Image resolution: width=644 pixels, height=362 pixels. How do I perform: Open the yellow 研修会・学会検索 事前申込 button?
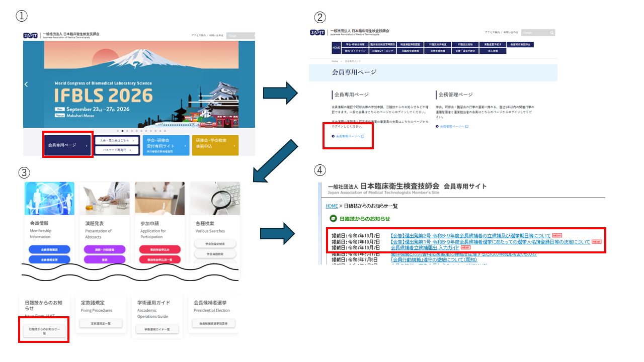[215, 145]
